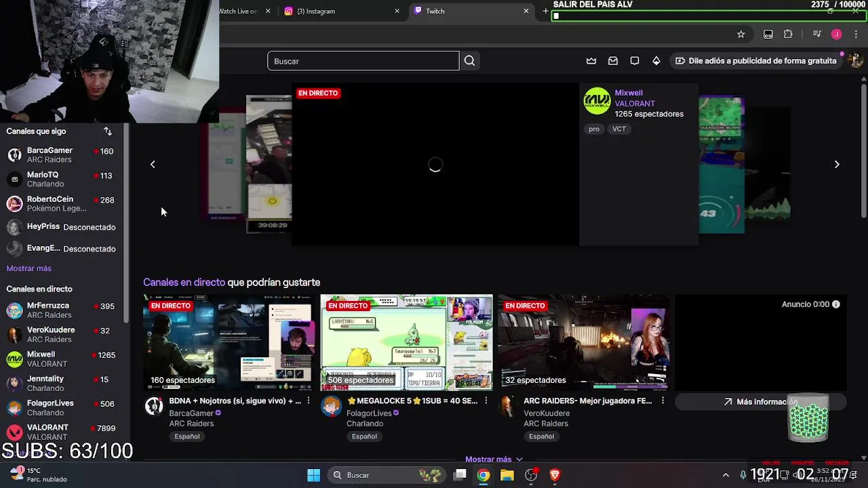Go to the next carousel stream
868x488 pixels.
point(837,164)
